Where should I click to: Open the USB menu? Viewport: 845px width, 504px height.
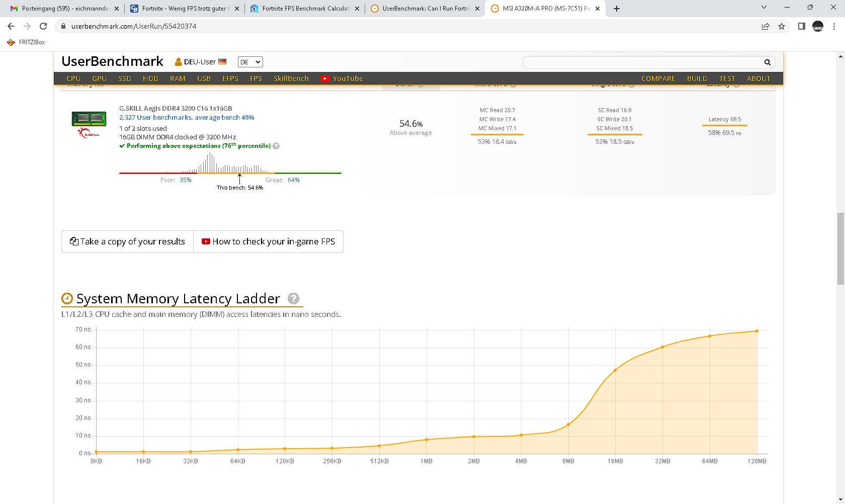click(204, 78)
